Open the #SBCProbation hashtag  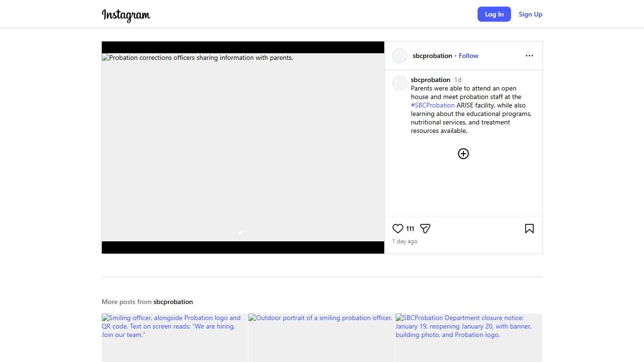tap(432, 105)
